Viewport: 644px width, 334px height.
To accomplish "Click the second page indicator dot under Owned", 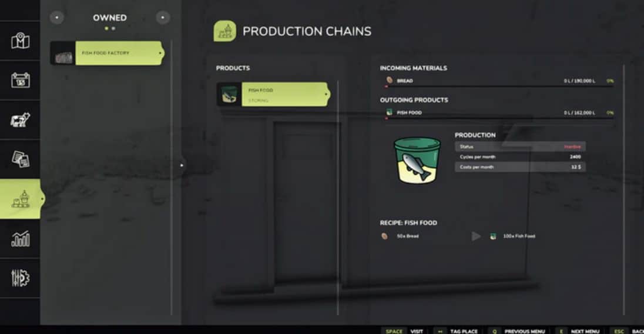I will point(113,28).
